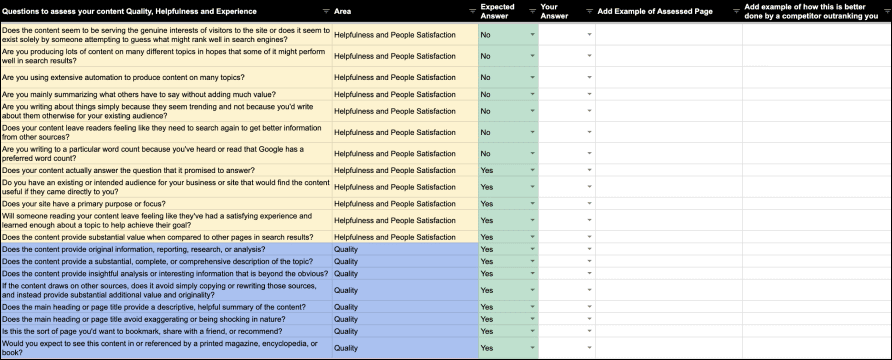Open filter icon on Area column header
The height and width of the screenshot is (360, 892).
point(473,11)
